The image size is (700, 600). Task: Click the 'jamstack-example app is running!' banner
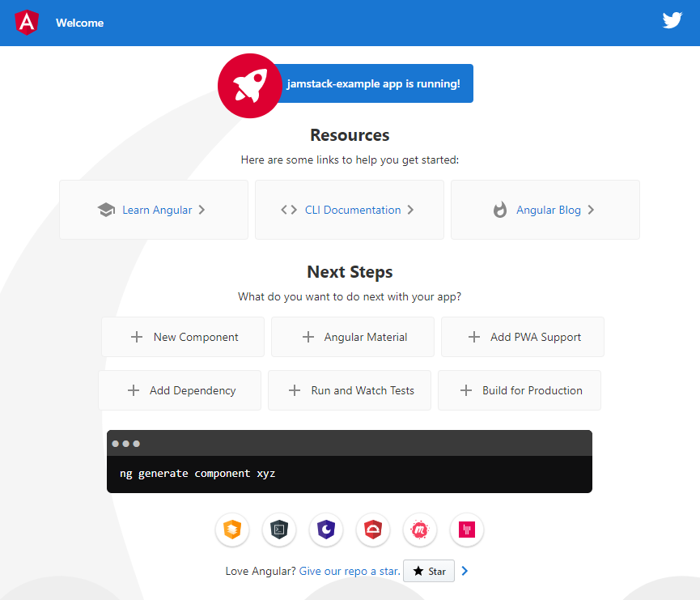pos(373,83)
